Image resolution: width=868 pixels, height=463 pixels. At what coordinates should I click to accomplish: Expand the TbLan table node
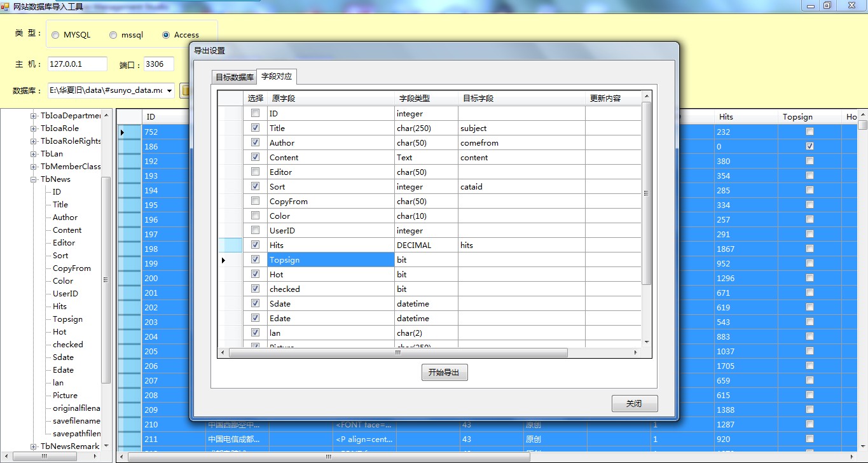(34, 154)
